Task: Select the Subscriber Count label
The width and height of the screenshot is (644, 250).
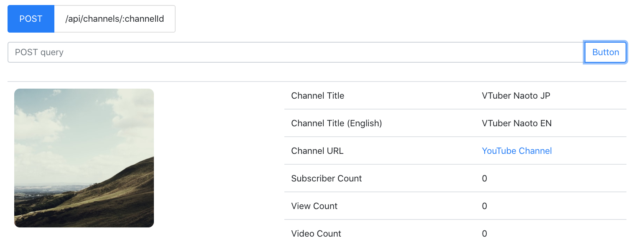Action: tap(326, 179)
